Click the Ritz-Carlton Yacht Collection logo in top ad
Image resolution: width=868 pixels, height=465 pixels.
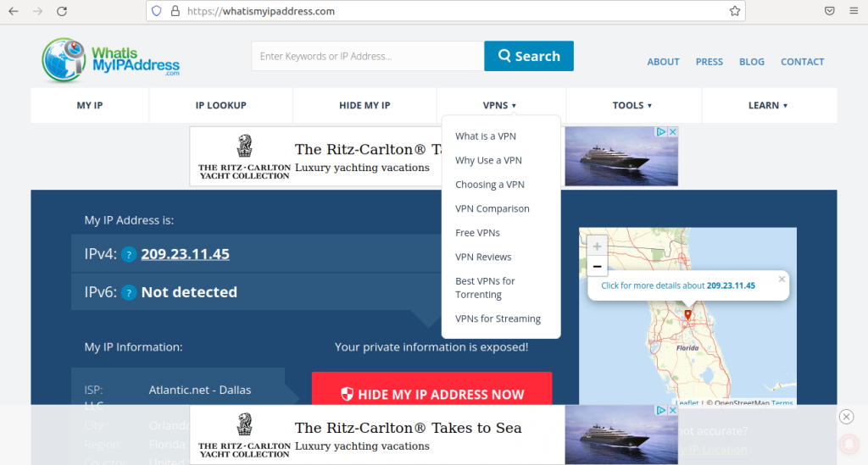pos(244,157)
